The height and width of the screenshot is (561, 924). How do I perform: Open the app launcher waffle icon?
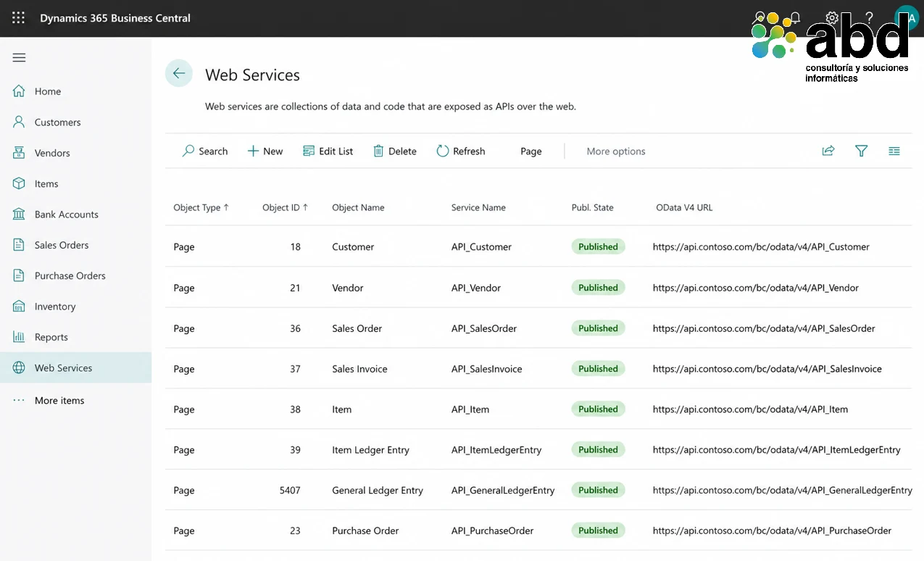(18, 18)
